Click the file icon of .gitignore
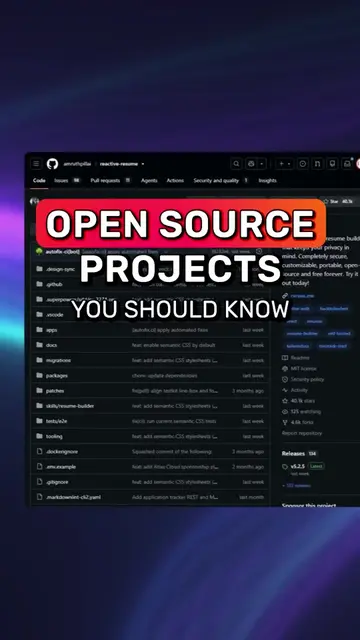Viewport: 360px width, 640px height. coord(40,482)
